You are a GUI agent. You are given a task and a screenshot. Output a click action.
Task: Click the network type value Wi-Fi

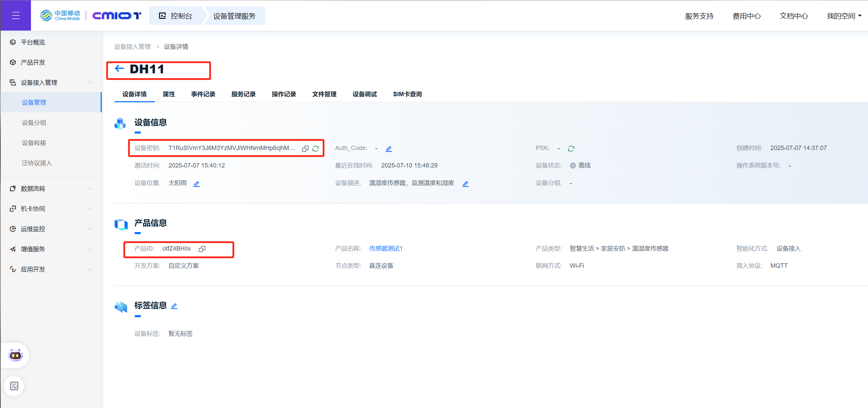pyautogui.click(x=577, y=266)
